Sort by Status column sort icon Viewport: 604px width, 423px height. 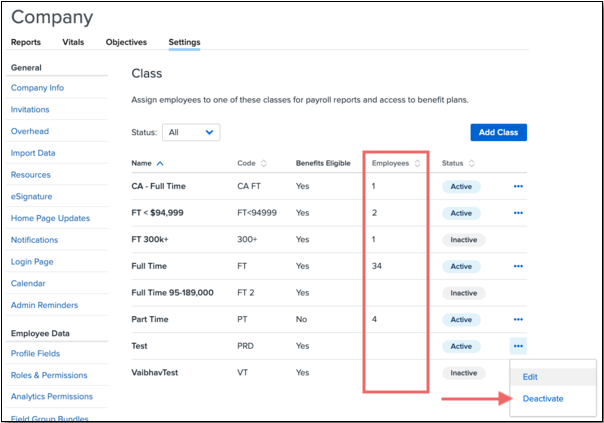472,163
